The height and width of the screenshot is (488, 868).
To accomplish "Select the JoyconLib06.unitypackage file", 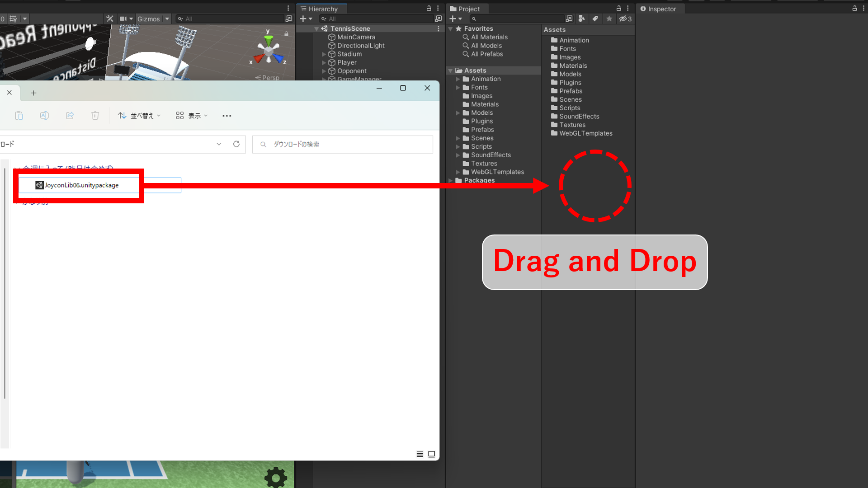I will [81, 185].
